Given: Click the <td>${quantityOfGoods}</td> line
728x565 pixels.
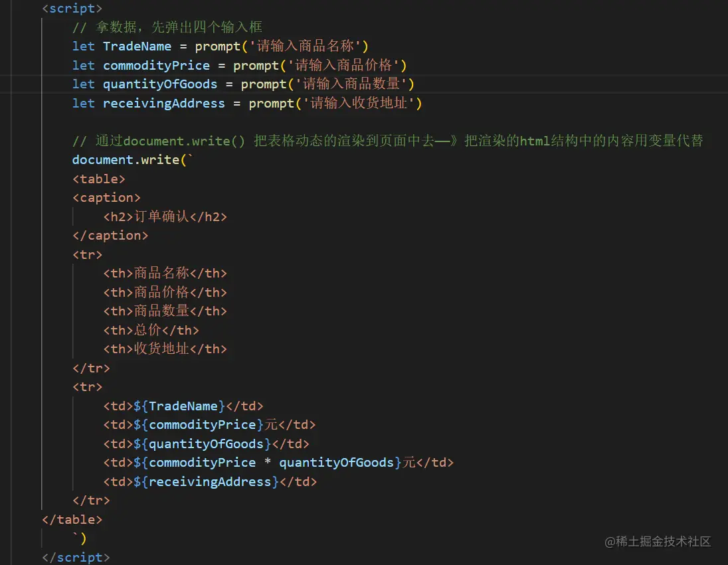Looking at the screenshot, I should pyautogui.click(x=206, y=444).
